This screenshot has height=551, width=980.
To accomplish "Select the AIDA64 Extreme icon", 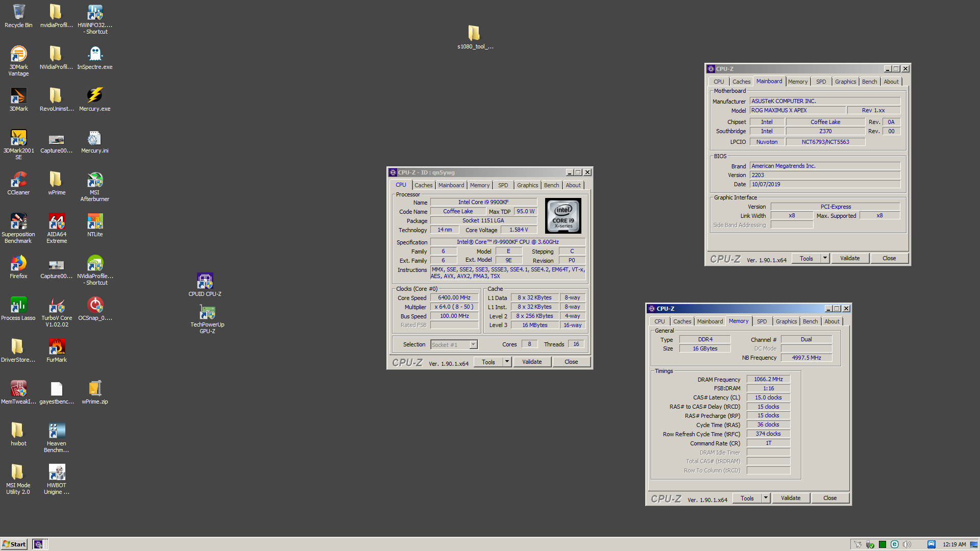I will tap(57, 221).
